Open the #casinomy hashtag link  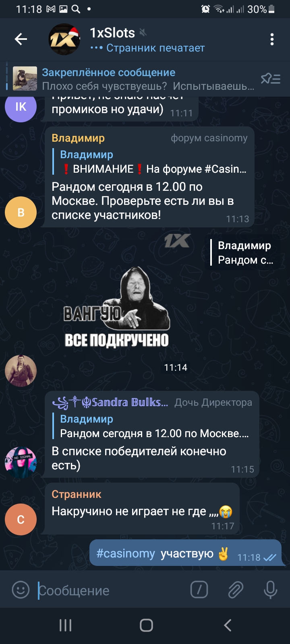click(x=126, y=553)
